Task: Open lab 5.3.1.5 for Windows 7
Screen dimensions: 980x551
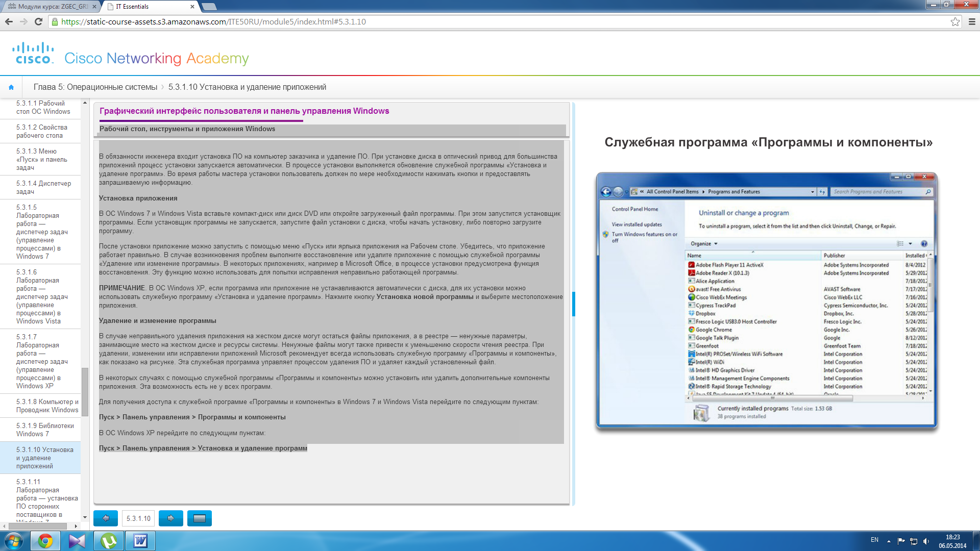Action: click(x=41, y=232)
